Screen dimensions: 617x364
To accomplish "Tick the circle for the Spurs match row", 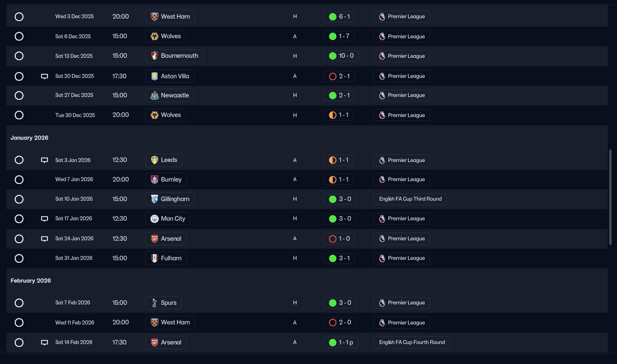I will pyautogui.click(x=19, y=303).
